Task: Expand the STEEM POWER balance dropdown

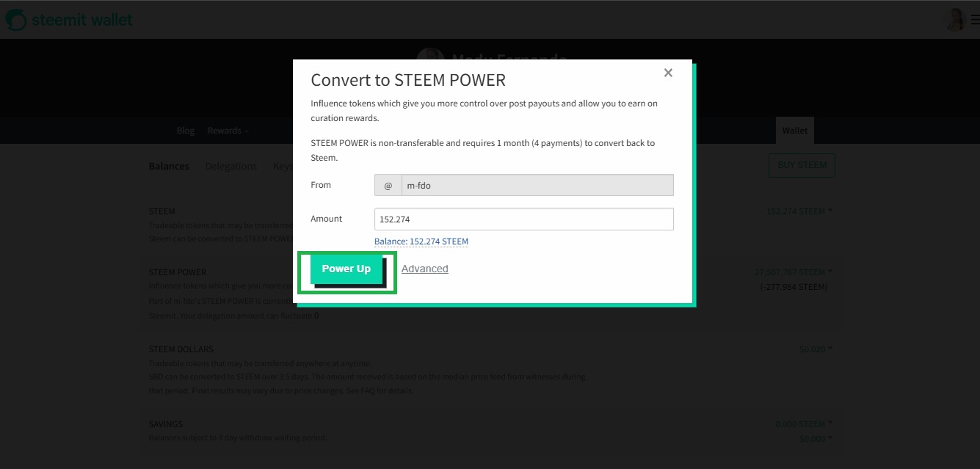Action: pos(794,272)
